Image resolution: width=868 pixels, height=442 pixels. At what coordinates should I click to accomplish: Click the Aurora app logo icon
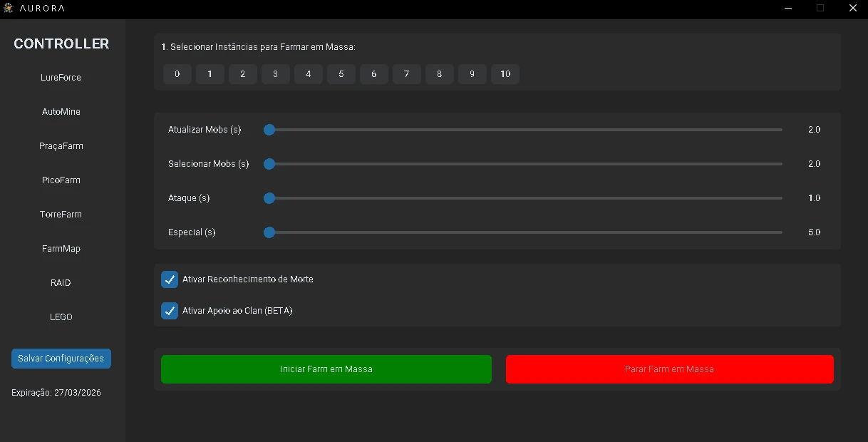(x=9, y=8)
